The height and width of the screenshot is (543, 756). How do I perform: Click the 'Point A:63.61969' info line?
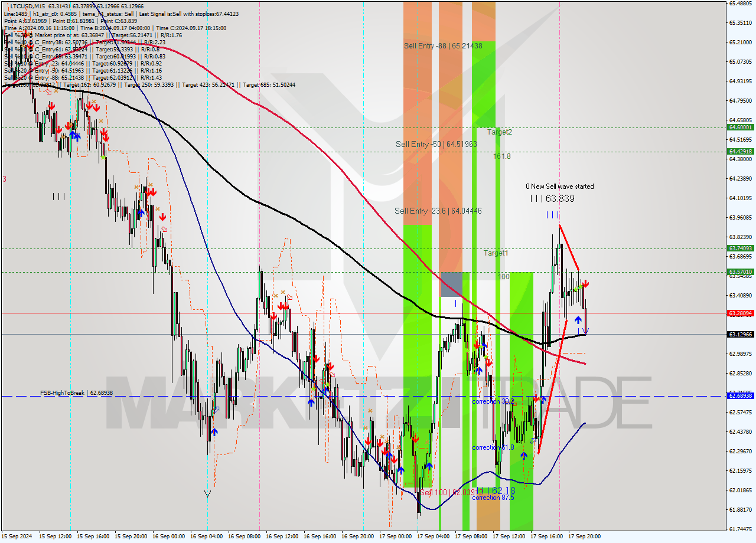pyautogui.click(x=25, y=21)
